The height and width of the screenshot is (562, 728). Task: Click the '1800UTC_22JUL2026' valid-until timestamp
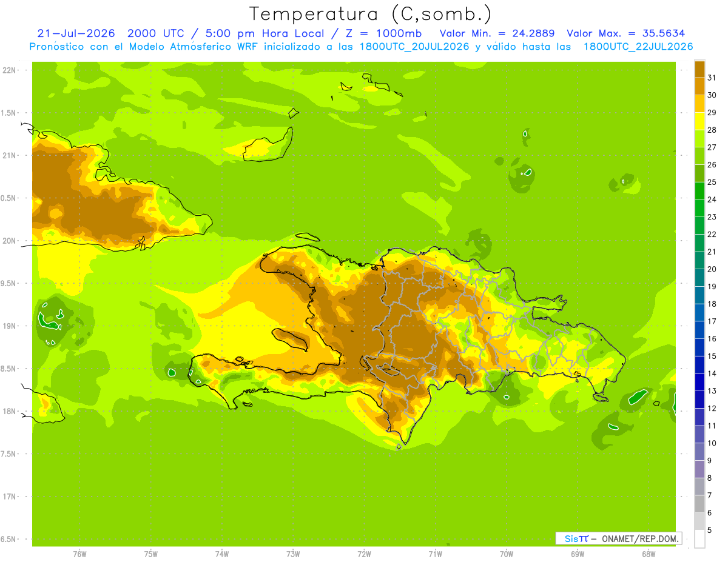tap(638, 47)
